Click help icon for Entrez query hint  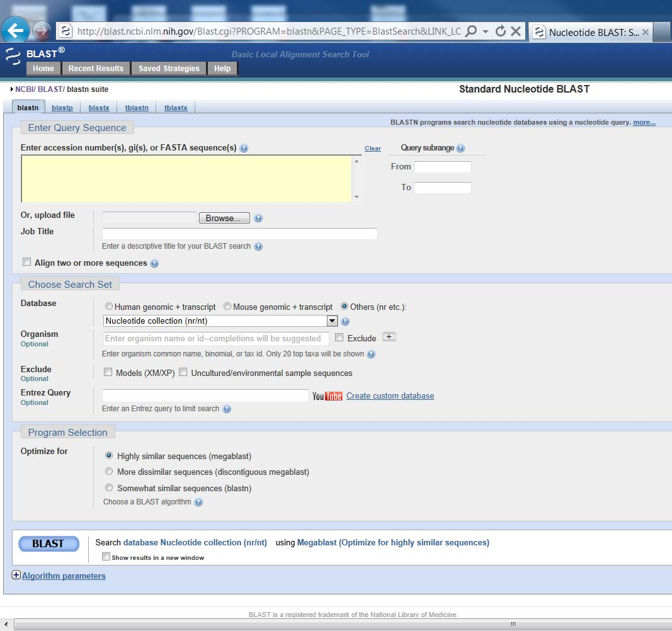(x=227, y=409)
